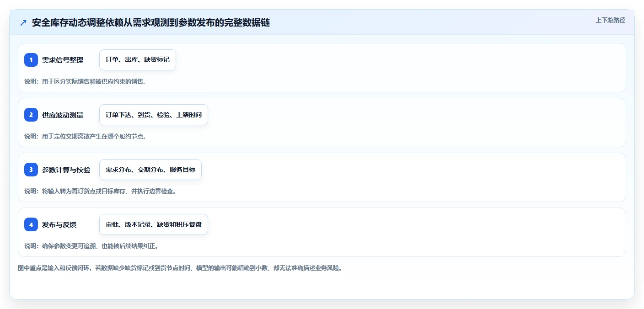Click the step 2 number badge
This screenshot has width=644, height=309.
[31, 115]
